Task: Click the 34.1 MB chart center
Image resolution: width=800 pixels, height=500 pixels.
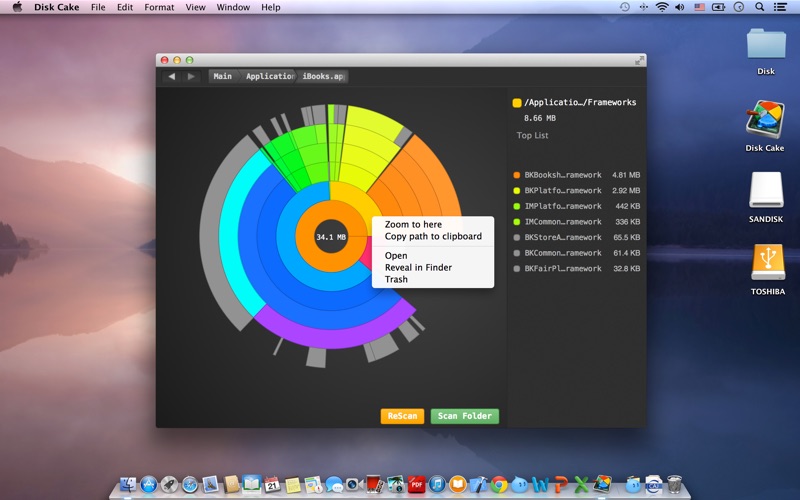Action: [x=331, y=237]
